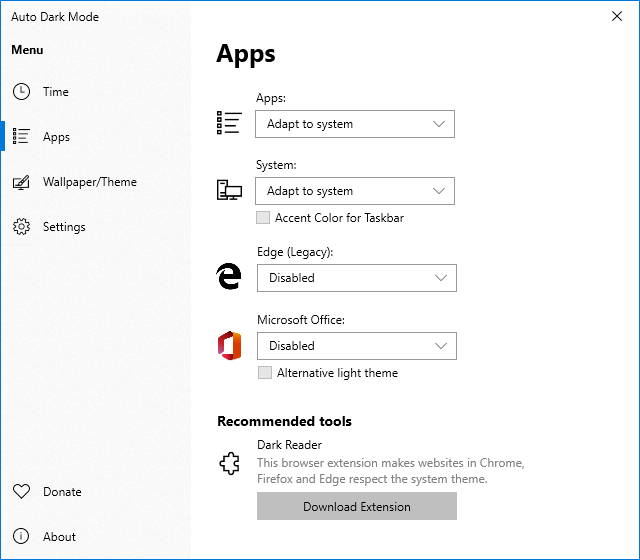Screen dimensions: 640x560
Task: Expand the Microsoft Office dropdown
Action: tap(356, 346)
